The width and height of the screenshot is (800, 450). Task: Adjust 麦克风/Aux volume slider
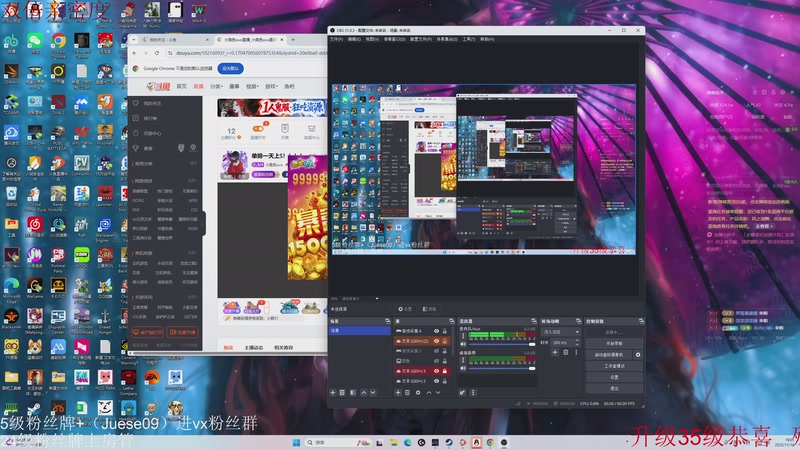click(x=501, y=344)
